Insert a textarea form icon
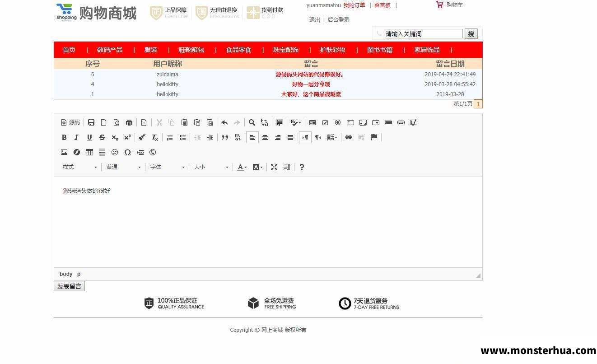 (x=363, y=122)
